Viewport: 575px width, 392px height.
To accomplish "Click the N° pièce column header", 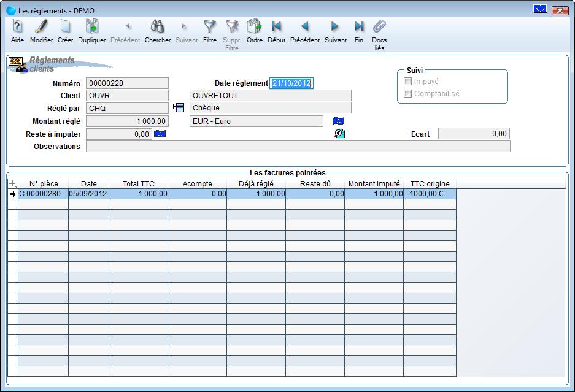I will click(44, 183).
